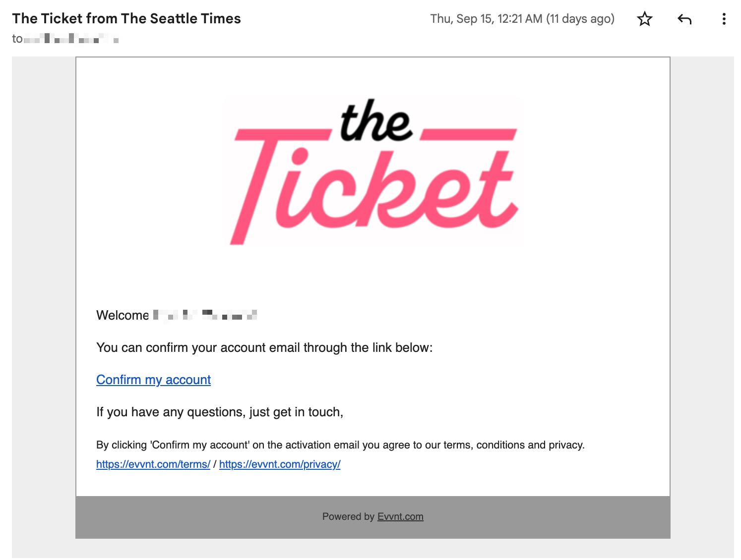This screenshot has width=741, height=560.
Task: Click the Confirm my account link
Action: click(x=153, y=380)
